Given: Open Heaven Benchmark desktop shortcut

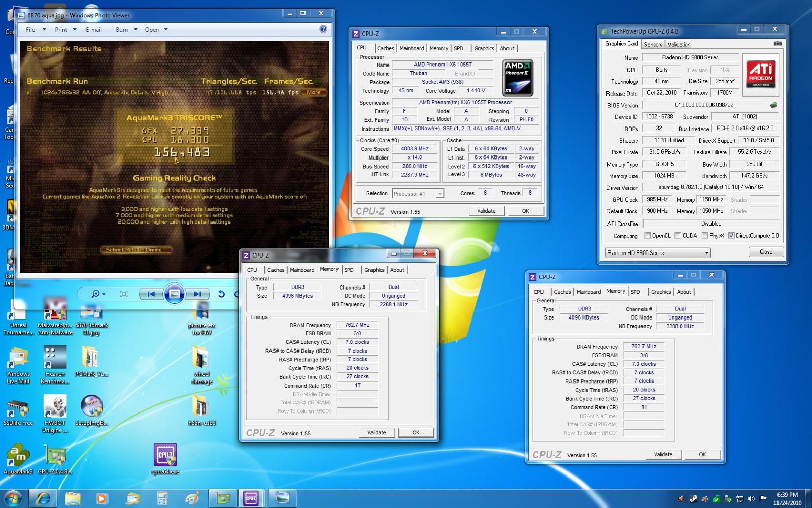Looking at the screenshot, I should (55, 365).
